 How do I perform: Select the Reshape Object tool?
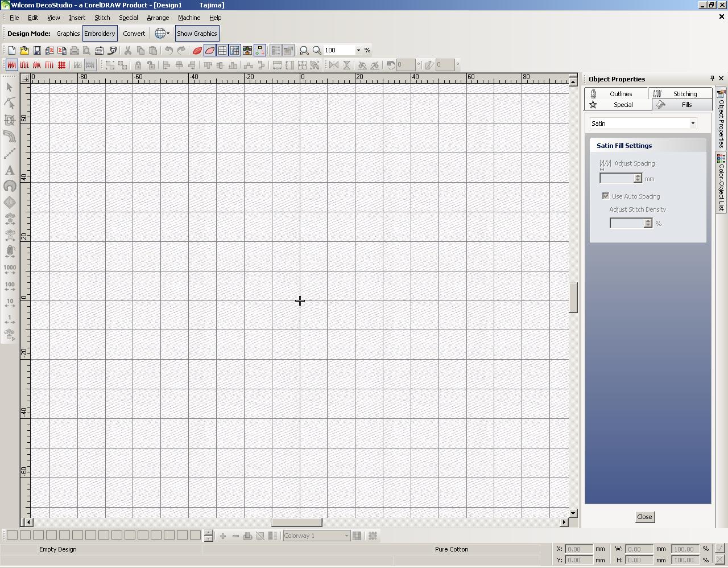coord(9,104)
